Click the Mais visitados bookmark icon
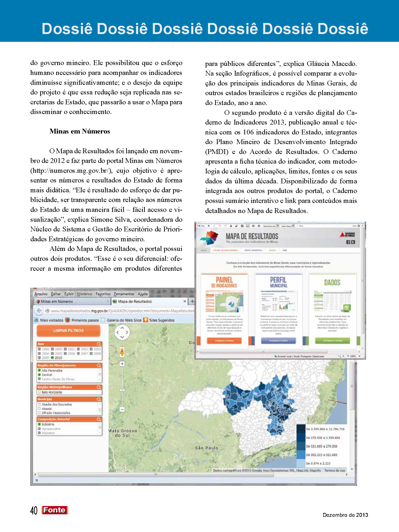This screenshot has width=399, height=532. pyautogui.click(x=36, y=320)
